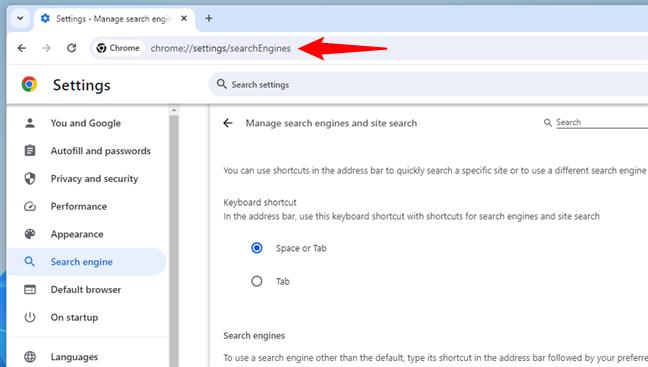The image size is (648, 367).
Task: Go back from Manage search engines page
Action: (x=228, y=123)
